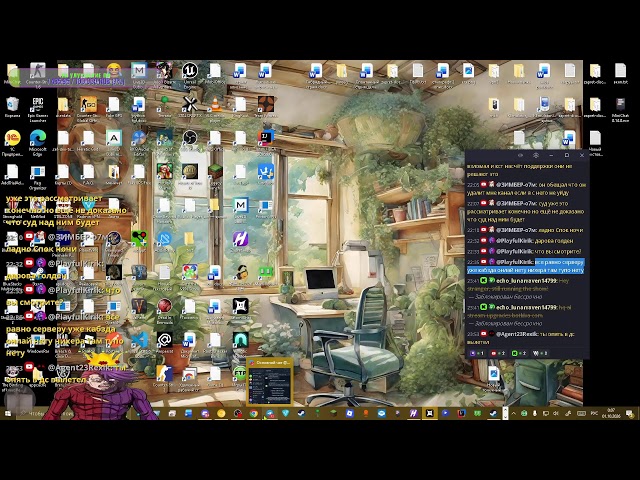Toggle the microphone tray icon
Image resolution: width=640 pixels, height=480 pixels.
click(535, 413)
